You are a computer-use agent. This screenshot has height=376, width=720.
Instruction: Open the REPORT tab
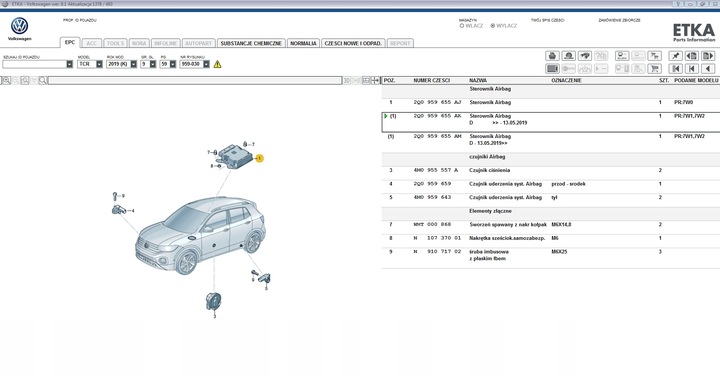click(400, 43)
